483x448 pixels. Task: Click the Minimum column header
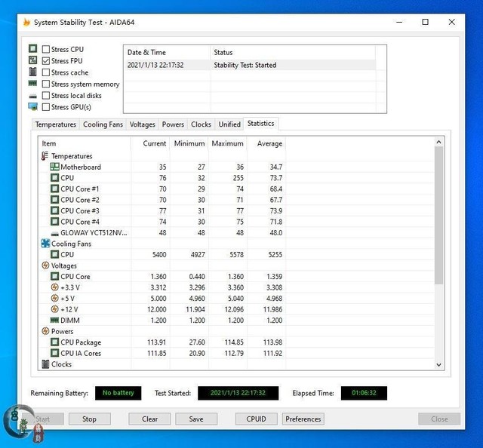coord(189,144)
